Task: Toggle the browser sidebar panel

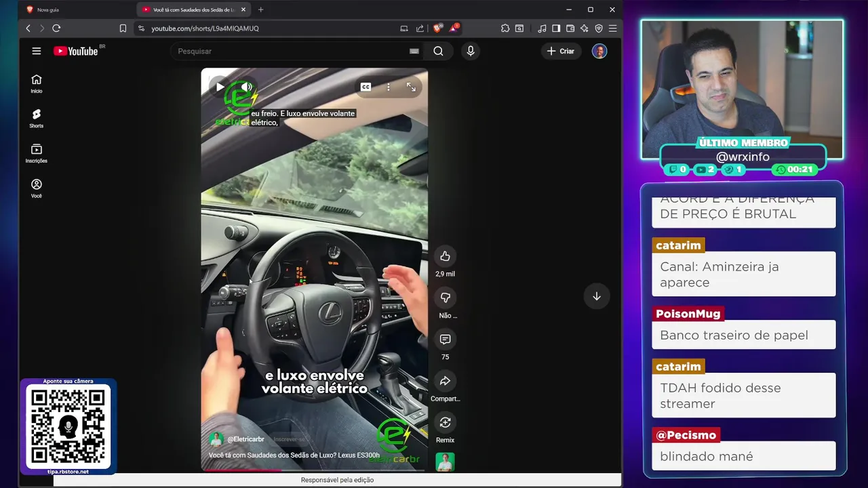Action: [556, 28]
